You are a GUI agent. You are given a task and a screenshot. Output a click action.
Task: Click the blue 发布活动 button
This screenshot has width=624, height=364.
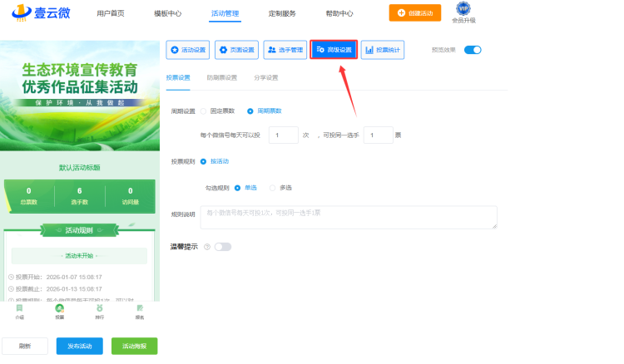(79, 346)
